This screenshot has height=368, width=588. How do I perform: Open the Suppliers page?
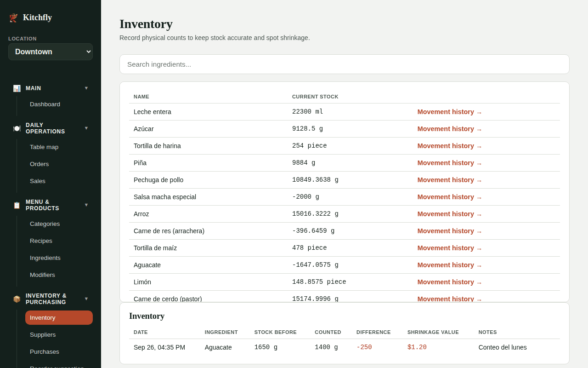pyautogui.click(x=59, y=335)
